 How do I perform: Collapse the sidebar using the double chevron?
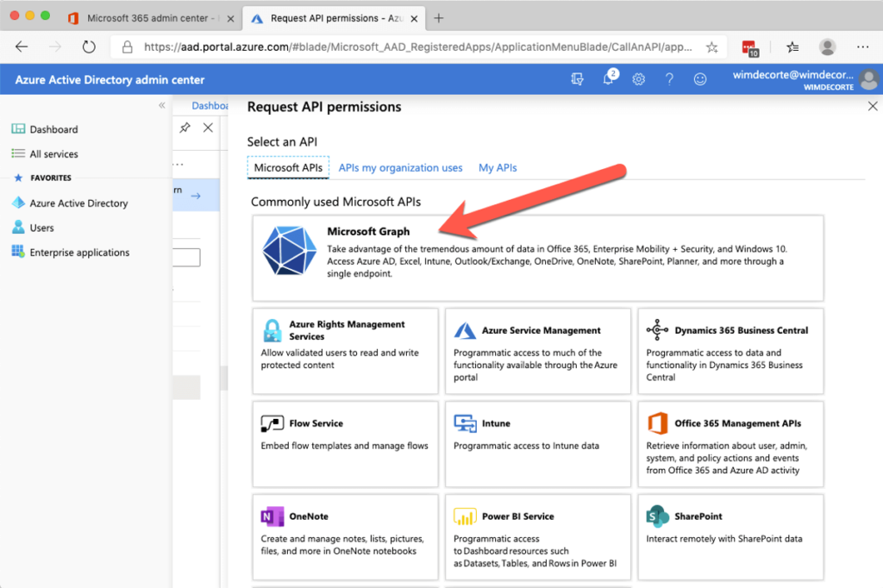(161, 104)
